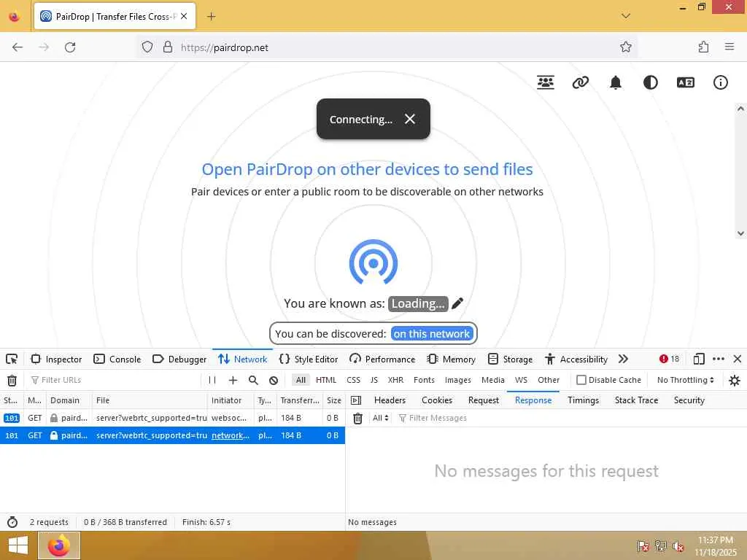The image size is (747, 560).
Task: Click the network... initiator link
Action: 230,435
